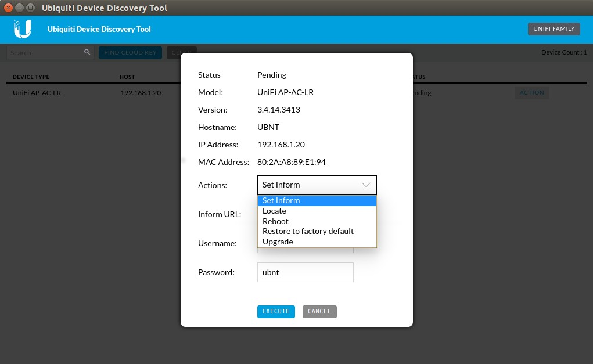The width and height of the screenshot is (593, 364).
Task: Cancel the device action dialog
Action: pyautogui.click(x=319, y=311)
